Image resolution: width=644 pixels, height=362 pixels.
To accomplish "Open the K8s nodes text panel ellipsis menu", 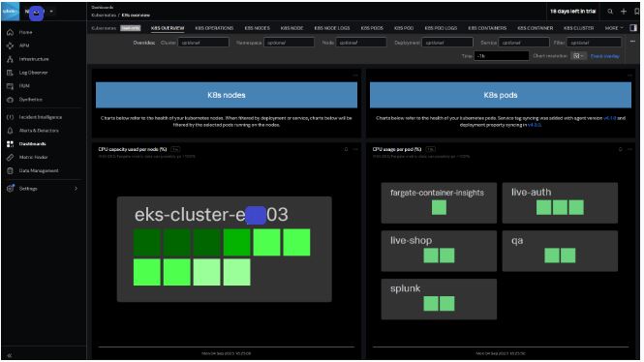I will coord(355,75).
